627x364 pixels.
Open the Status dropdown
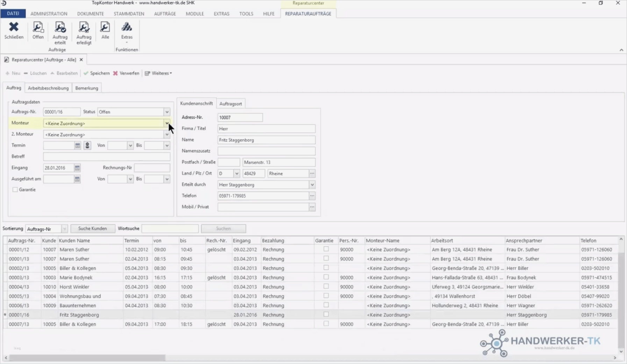tap(167, 112)
